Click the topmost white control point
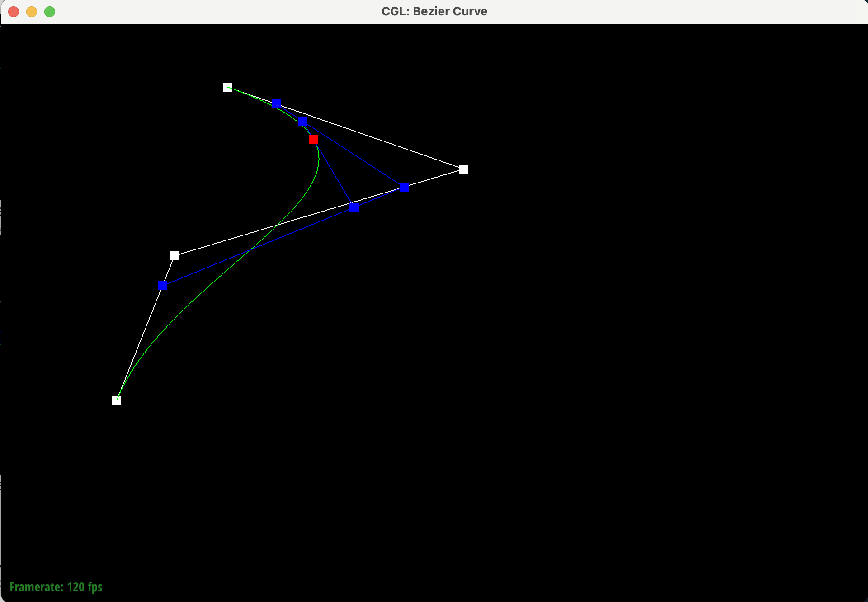The image size is (868, 602). (227, 87)
